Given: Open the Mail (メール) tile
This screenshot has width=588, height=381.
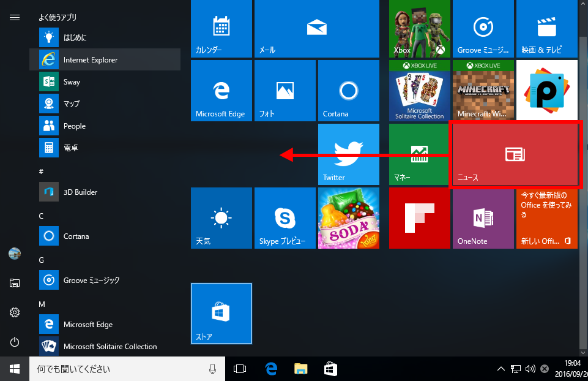Looking at the screenshot, I should (317, 29).
